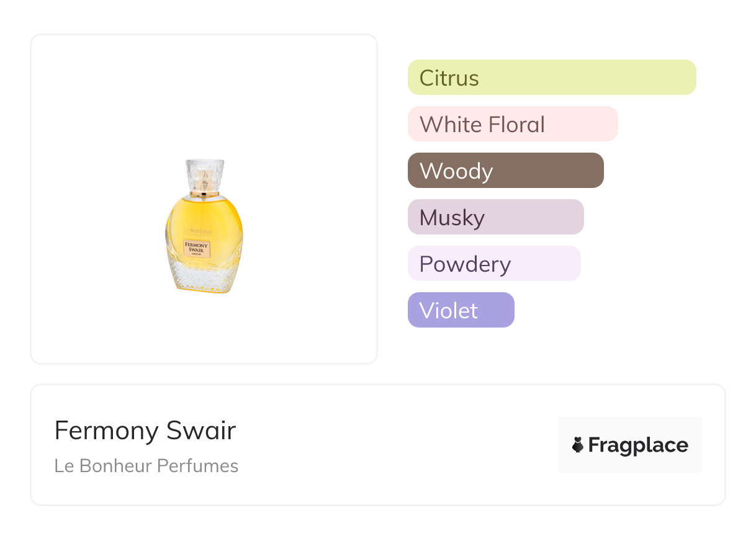
Task: Click the Musky accord bar
Action: (495, 217)
